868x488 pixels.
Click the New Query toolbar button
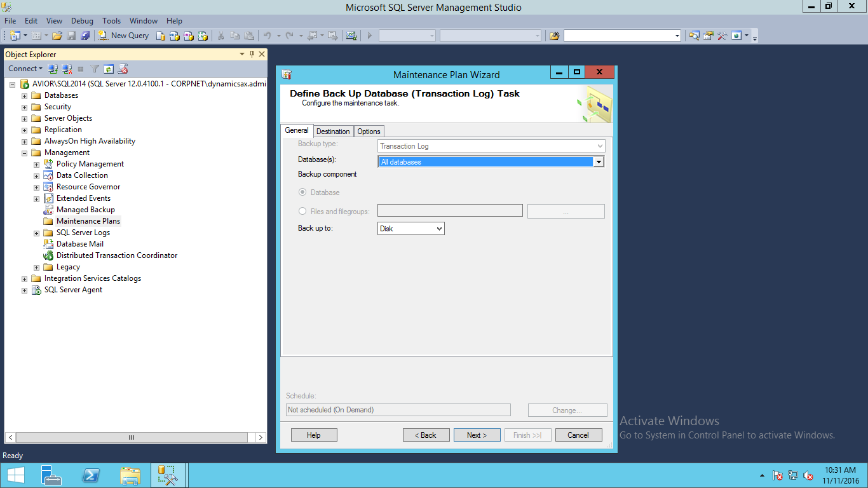tap(123, 36)
